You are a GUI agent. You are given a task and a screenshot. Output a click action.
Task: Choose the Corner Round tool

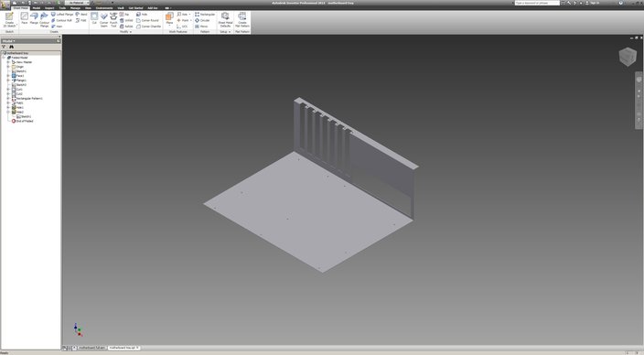pos(147,20)
